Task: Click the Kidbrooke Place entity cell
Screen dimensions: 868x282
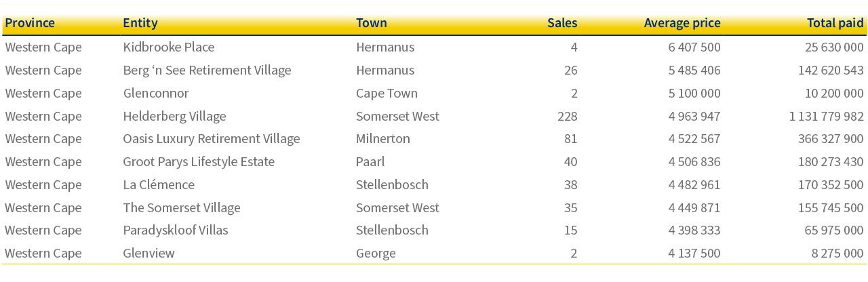Action: pyautogui.click(x=169, y=47)
